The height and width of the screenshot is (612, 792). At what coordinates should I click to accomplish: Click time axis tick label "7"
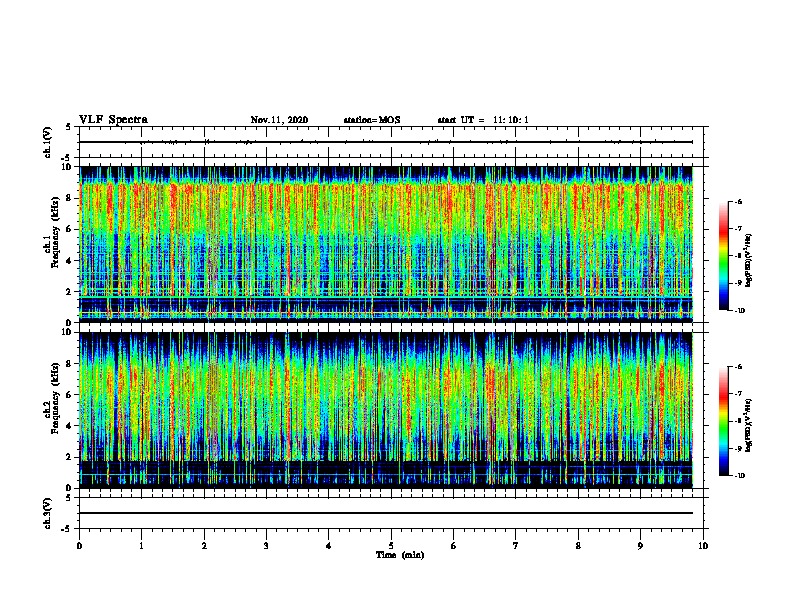516,546
